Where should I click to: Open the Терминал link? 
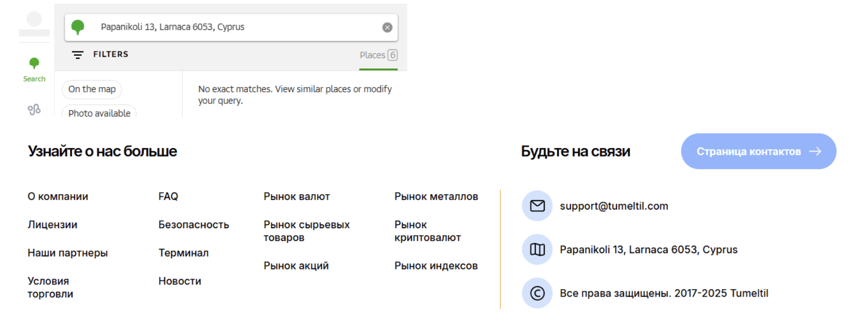coord(183,253)
